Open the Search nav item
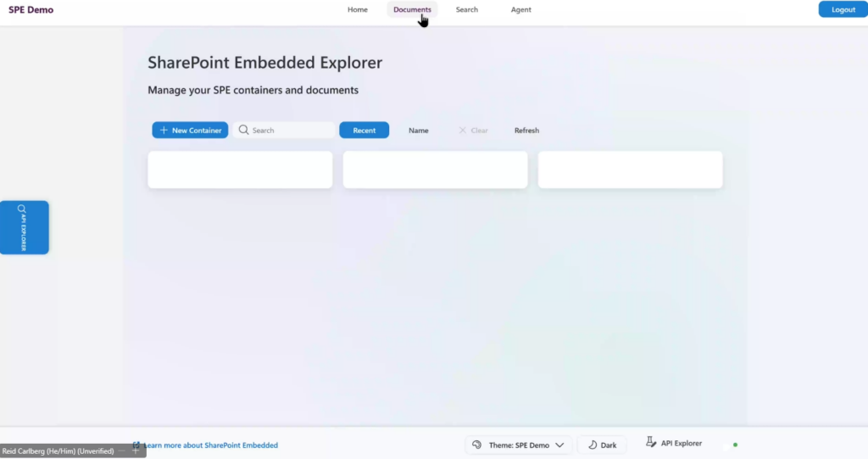The width and height of the screenshot is (868, 459). tap(467, 9)
